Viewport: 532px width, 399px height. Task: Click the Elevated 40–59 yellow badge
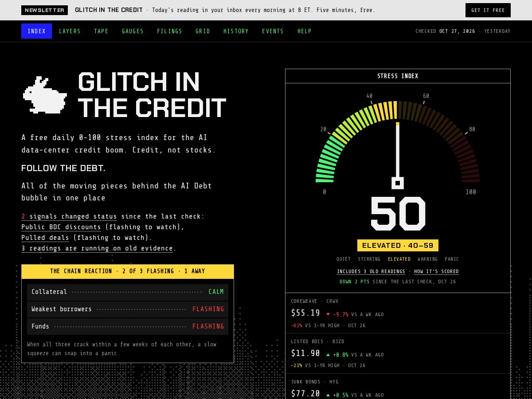tap(398, 245)
